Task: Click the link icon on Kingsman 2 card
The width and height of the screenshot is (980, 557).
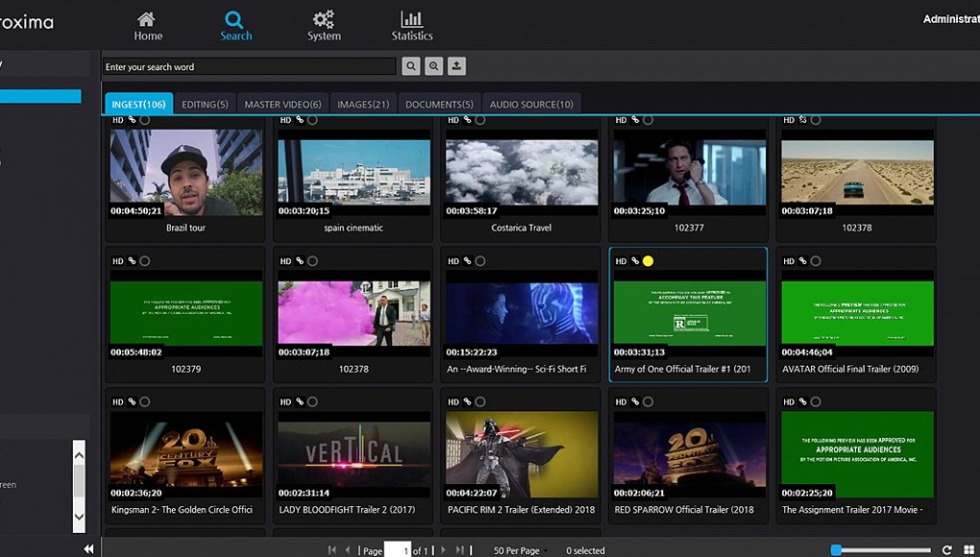Action: click(x=131, y=401)
